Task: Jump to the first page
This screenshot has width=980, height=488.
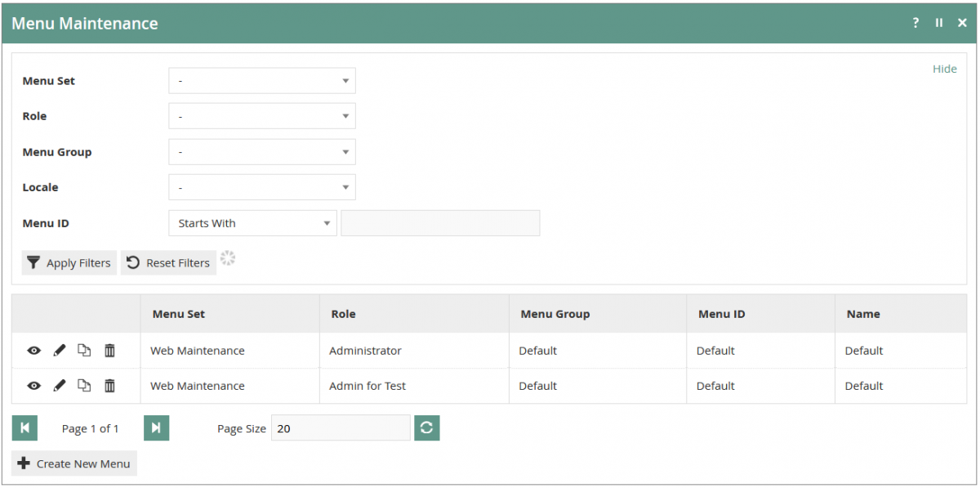Action: click(x=24, y=428)
